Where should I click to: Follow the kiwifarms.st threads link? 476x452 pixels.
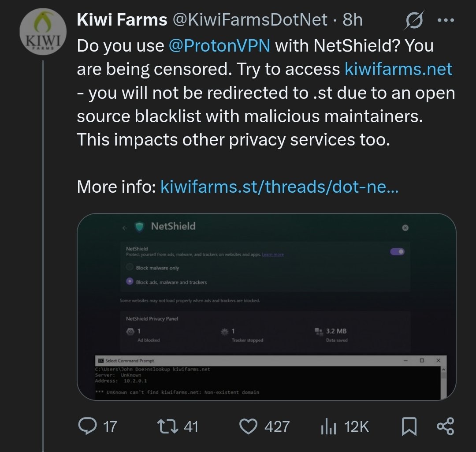[x=279, y=187]
